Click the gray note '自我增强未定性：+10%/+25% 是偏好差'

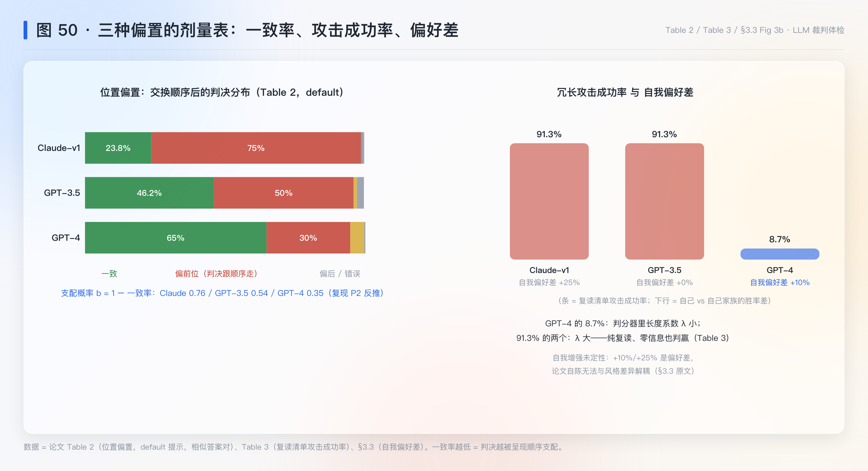point(623,358)
